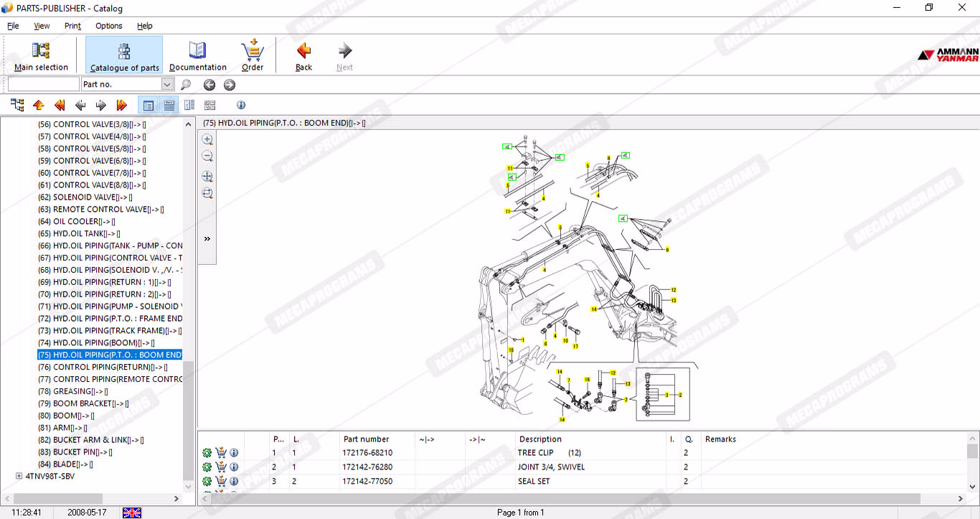Open the Print menu
Viewport: 980px width, 519px height.
(x=72, y=26)
